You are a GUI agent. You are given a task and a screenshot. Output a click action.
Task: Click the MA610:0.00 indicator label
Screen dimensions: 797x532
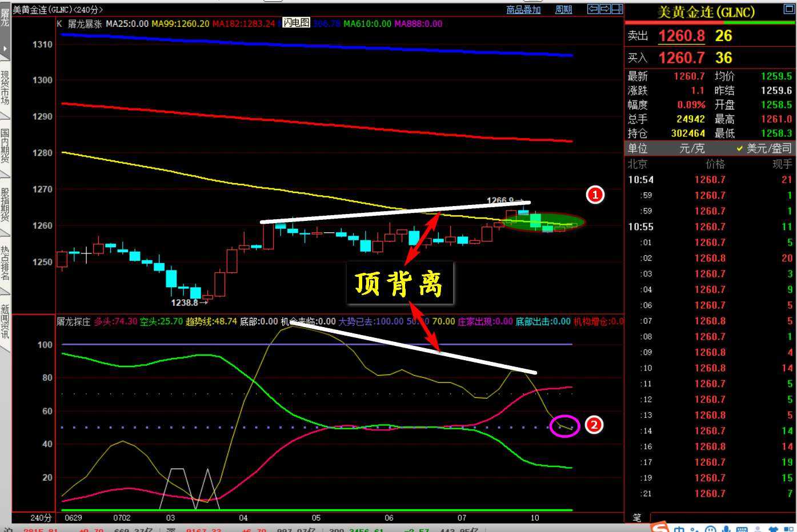tap(367, 23)
